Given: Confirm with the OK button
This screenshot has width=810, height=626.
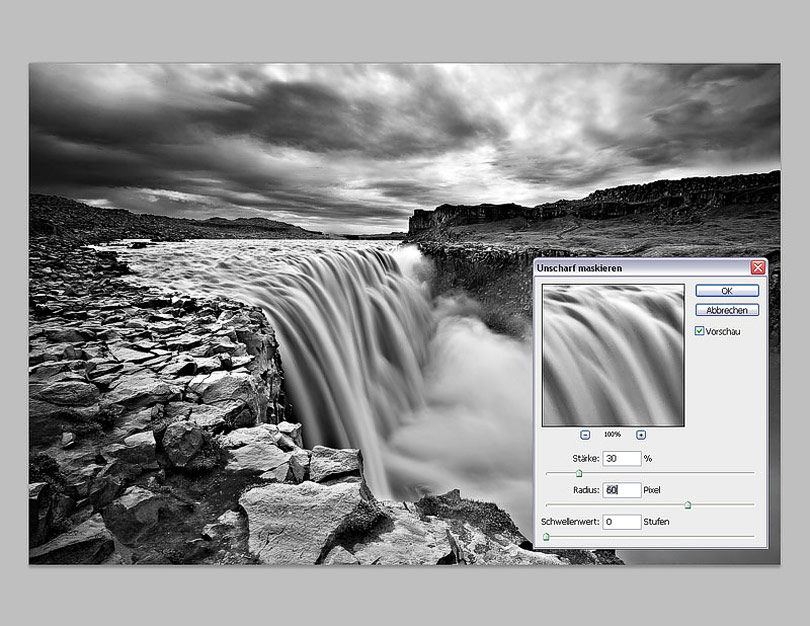Looking at the screenshot, I should point(727,291).
